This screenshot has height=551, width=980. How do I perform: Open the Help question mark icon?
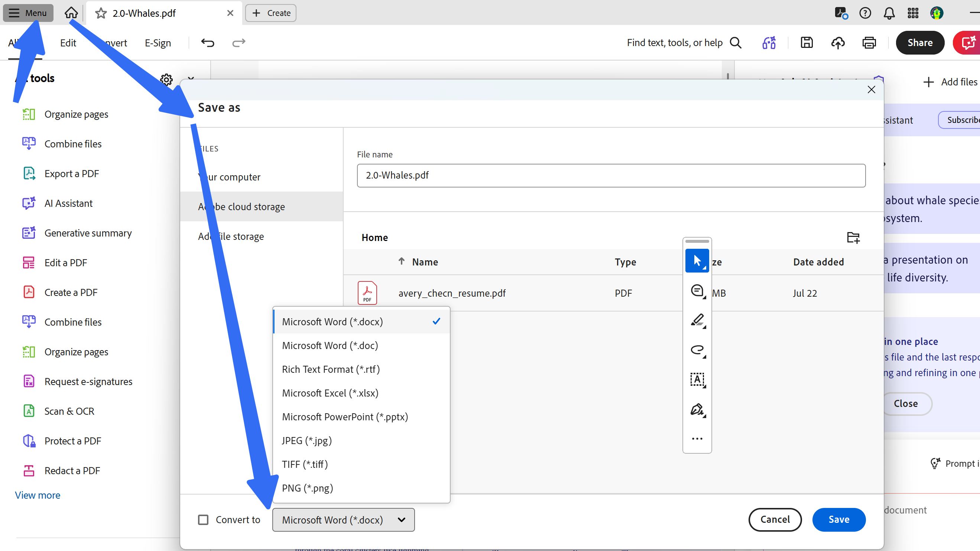click(x=865, y=13)
